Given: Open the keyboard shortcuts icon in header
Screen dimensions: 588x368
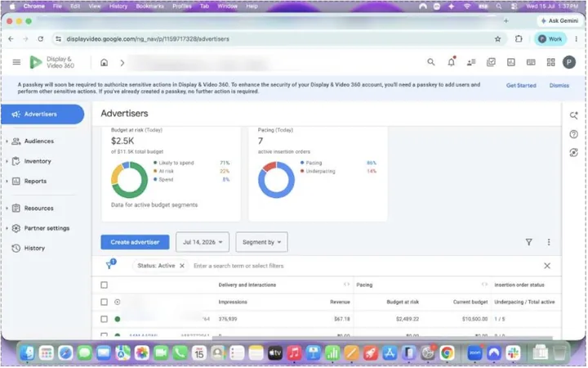Looking at the screenshot, I should click(531, 62).
